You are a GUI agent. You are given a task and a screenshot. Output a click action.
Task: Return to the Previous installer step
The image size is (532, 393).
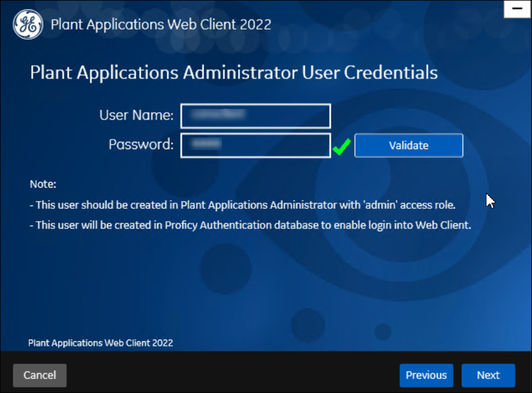coord(426,375)
